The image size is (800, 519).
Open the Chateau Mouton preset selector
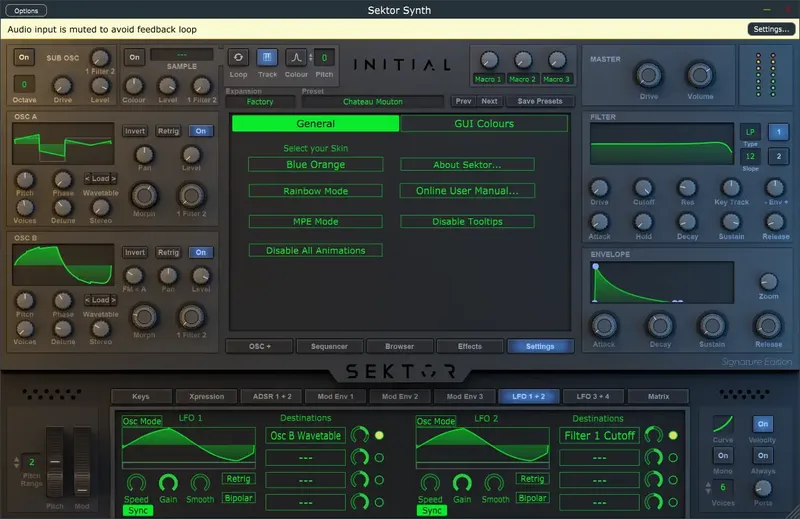372,102
